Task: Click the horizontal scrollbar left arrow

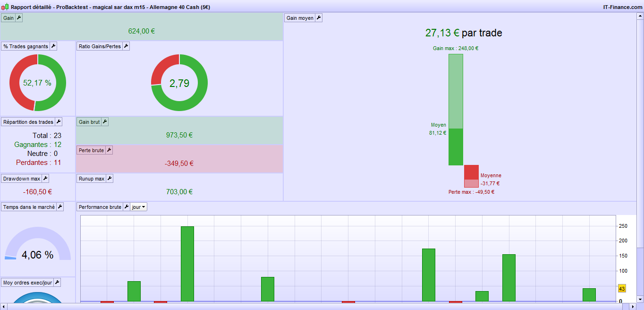Action: coord(3,307)
